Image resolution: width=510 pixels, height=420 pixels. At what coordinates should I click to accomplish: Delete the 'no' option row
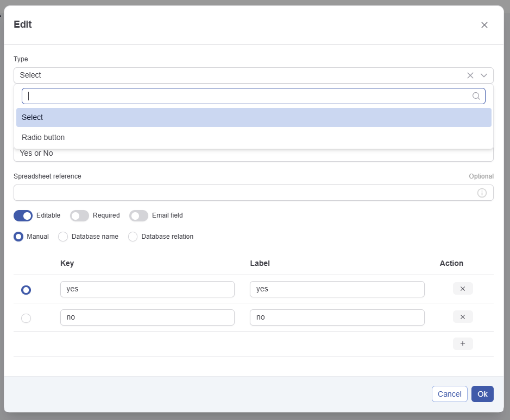(463, 317)
